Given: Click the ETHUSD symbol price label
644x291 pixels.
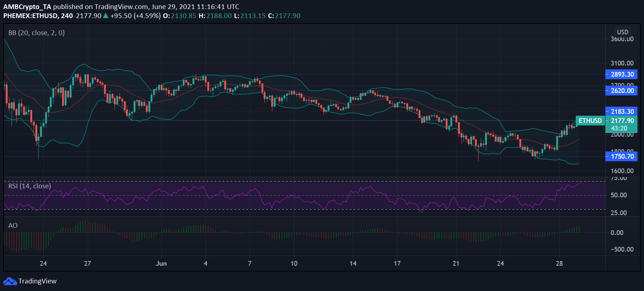Looking at the screenshot, I should 590,121.
